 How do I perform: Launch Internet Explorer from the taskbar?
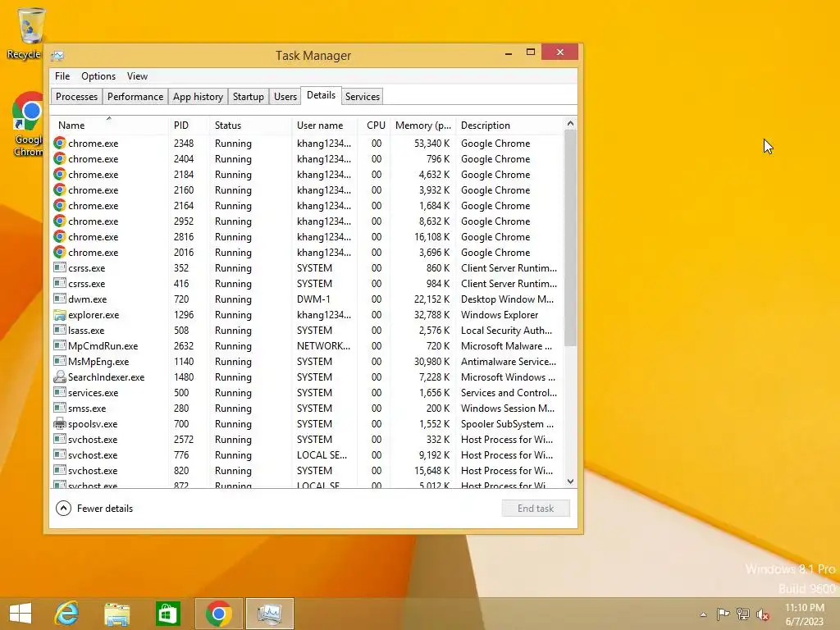(x=67, y=614)
